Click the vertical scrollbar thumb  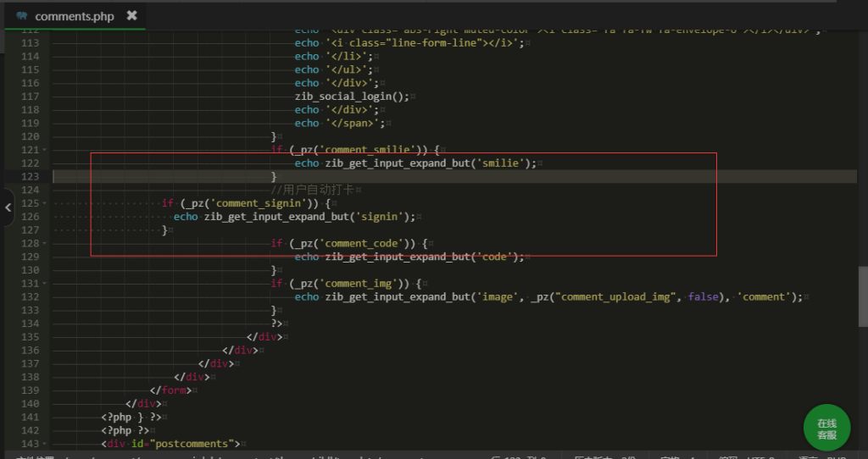pos(862,296)
